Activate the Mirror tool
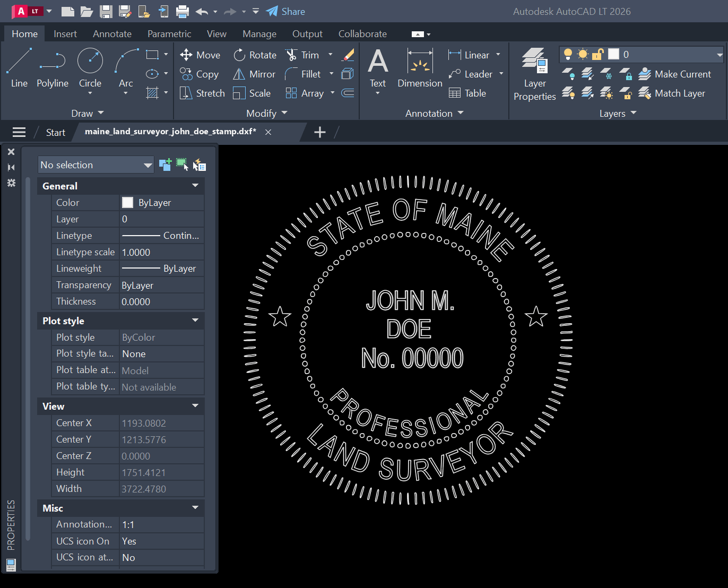Screen dimensions: 728x588 click(254, 74)
